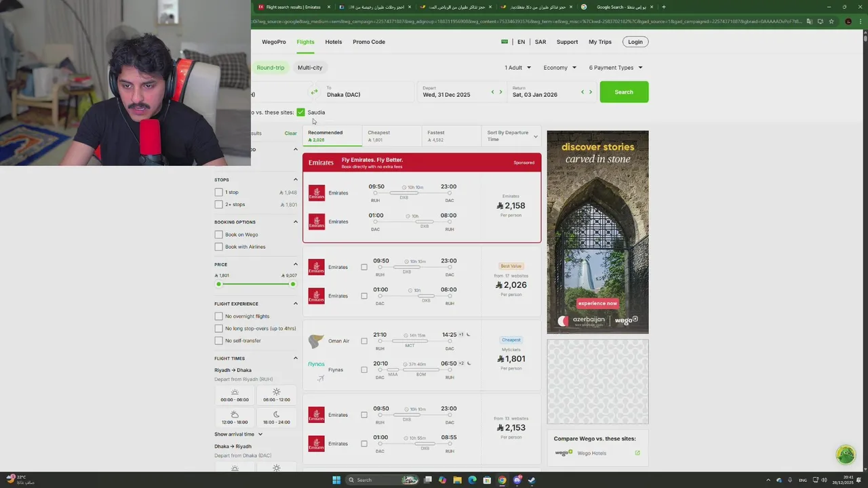868x488 pixels.
Task: Select the Multi-city trip option
Action: (310, 67)
